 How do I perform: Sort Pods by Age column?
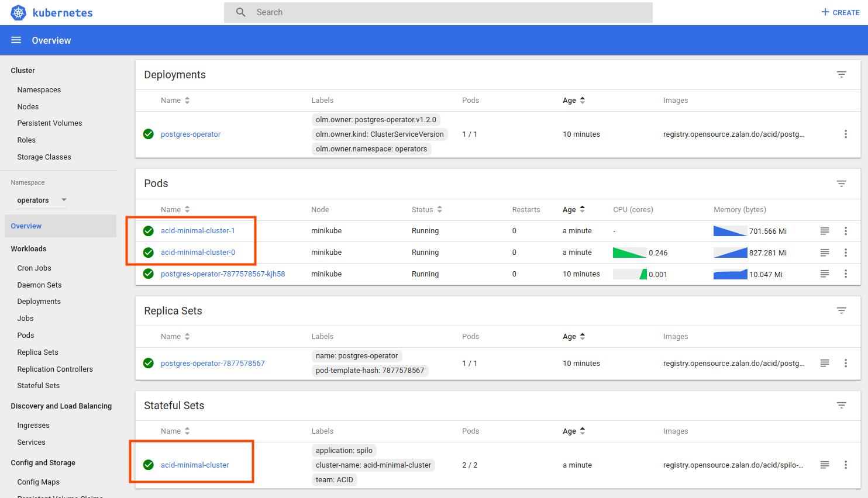(574, 209)
